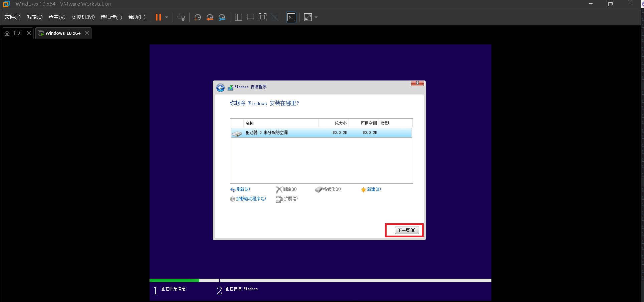Click the disabled Unity mode icon
644x302 pixels.
pos(275,17)
